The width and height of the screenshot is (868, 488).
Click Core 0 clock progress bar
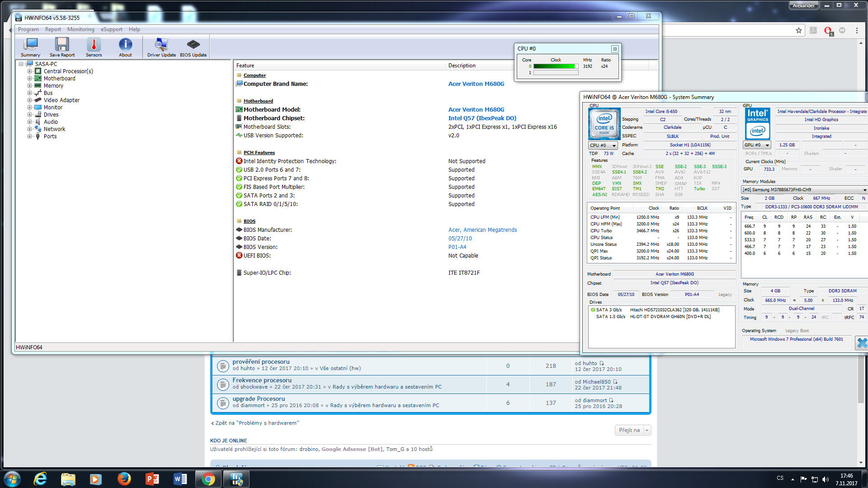[556, 66]
